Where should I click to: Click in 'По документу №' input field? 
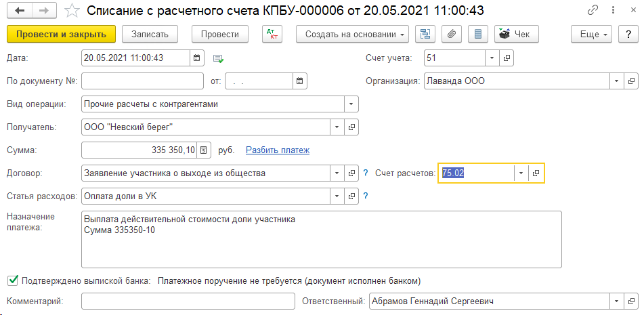[x=142, y=81]
